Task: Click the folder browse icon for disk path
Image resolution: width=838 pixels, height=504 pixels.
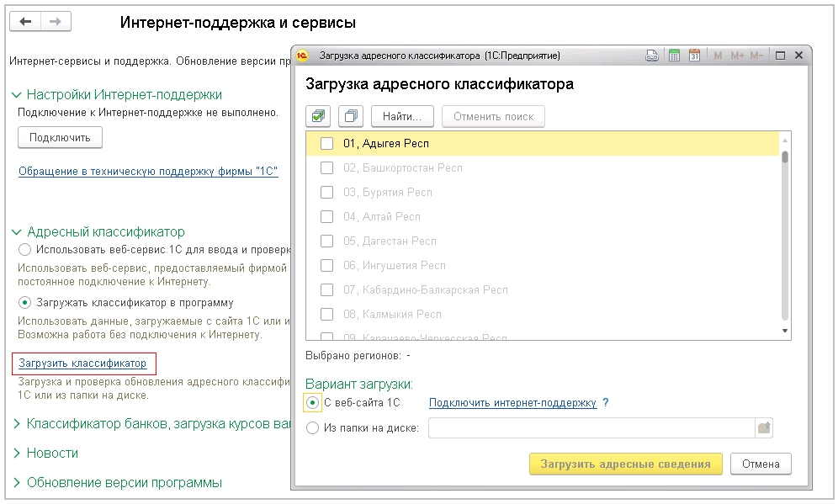Action: point(763,428)
